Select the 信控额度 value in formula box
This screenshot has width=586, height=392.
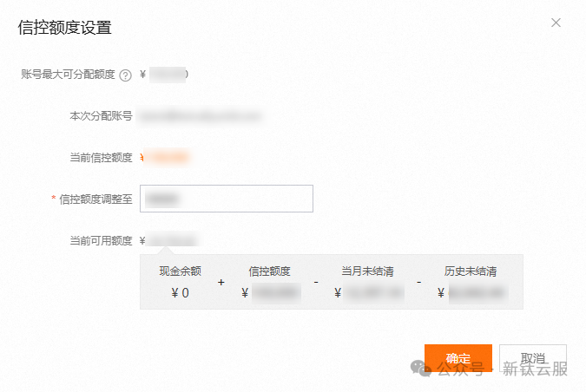point(272,293)
